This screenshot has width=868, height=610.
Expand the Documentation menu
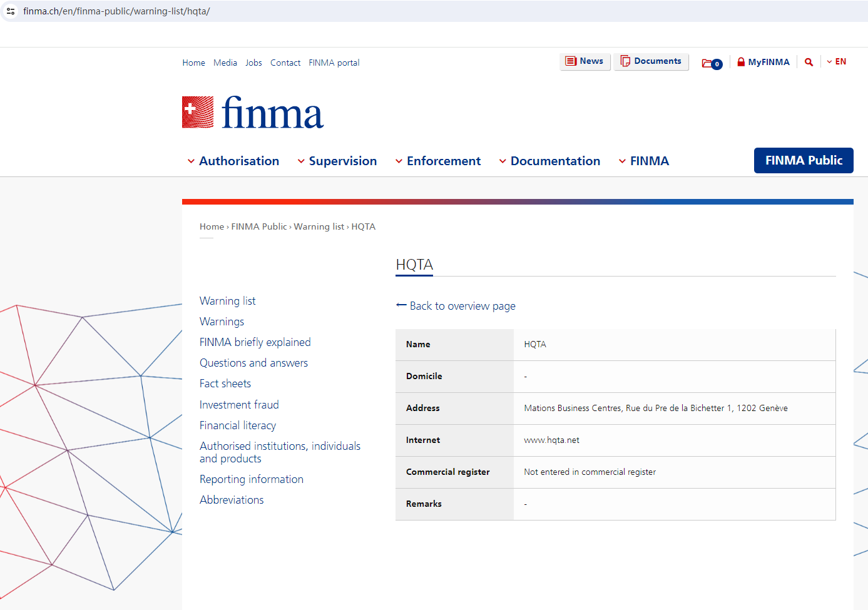point(549,161)
